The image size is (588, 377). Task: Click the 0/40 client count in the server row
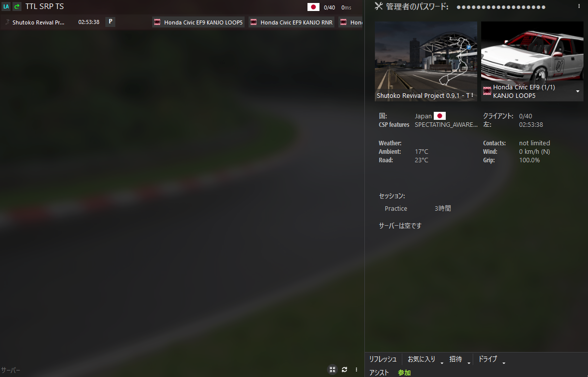coord(329,7)
